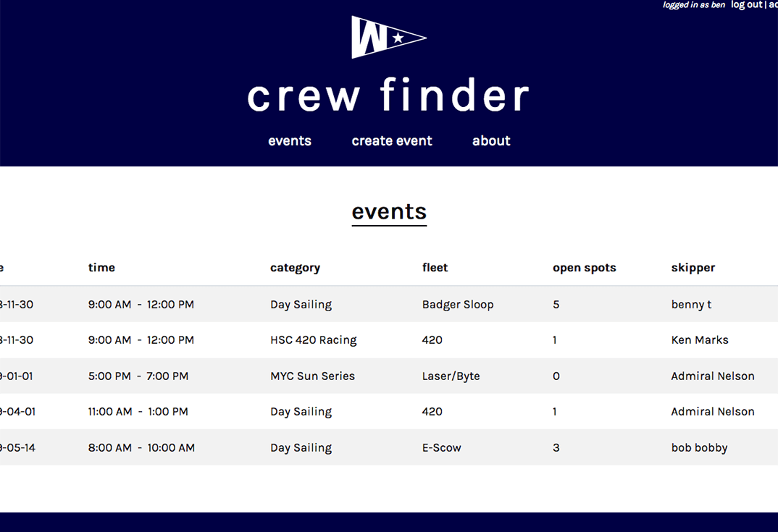Click the underlined events heading
This screenshot has width=778, height=532.
click(x=389, y=211)
